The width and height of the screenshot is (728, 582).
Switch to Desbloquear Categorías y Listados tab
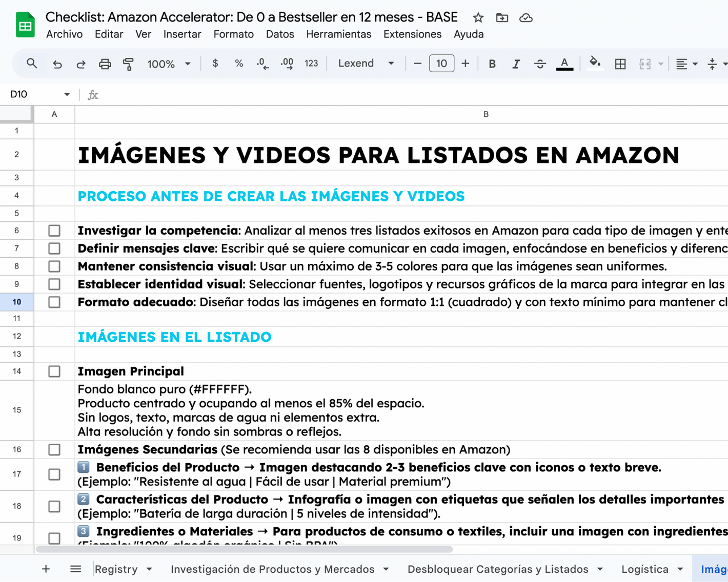tap(498, 569)
